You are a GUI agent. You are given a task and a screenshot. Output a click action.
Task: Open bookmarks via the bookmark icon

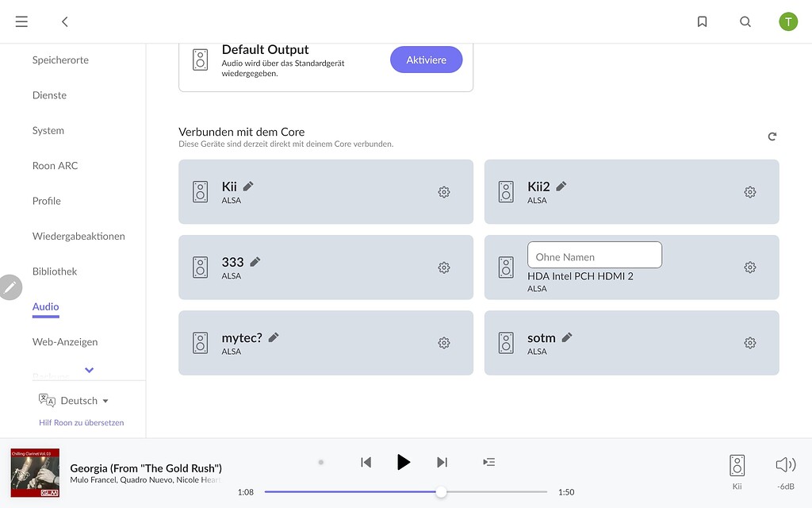[x=702, y=21]
